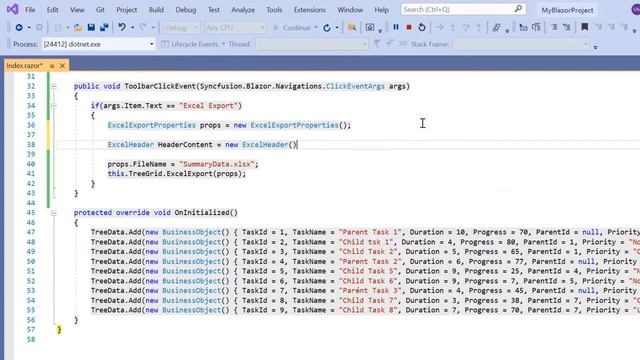Viewport: 640px width, 360px height.
Task: Click the Save All icon
Action: (x=104, y=27)
